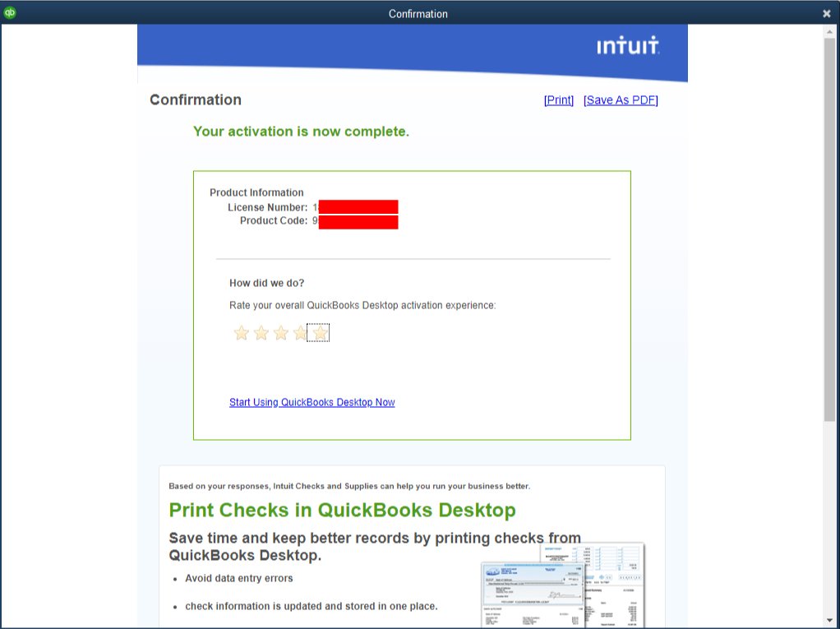Click 'Print Checks in QuickBooks Desktop' heading

(x=342, y=510)
